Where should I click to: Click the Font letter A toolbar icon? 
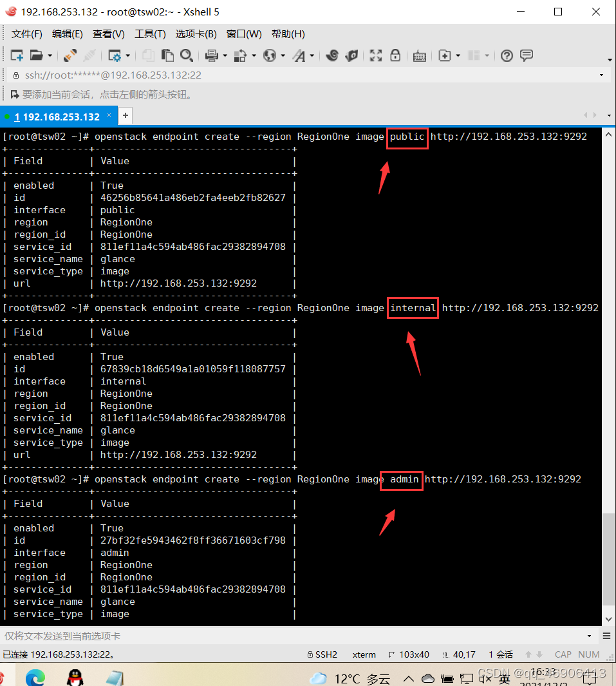pyautogui.click(x=299, y=55)
